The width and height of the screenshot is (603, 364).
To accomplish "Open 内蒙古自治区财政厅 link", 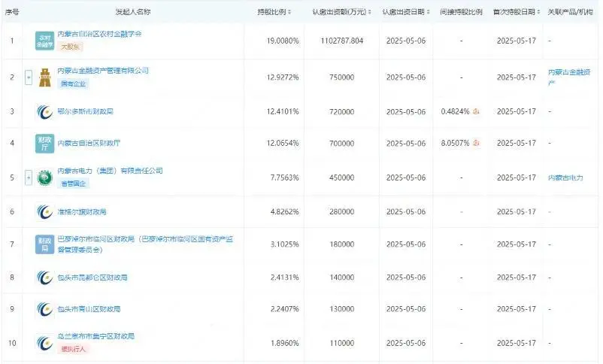I will click(89, 143).
